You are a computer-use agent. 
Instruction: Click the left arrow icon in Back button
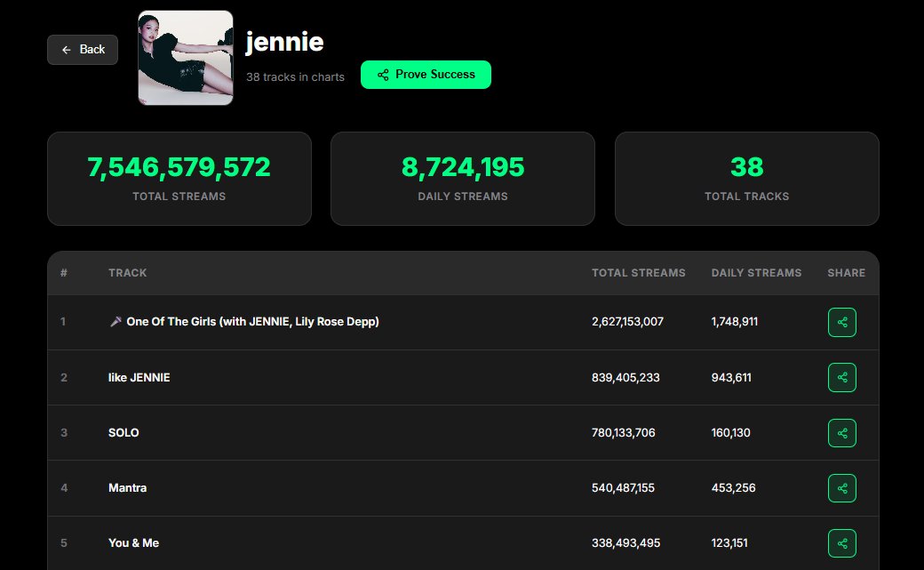[67, 50]
